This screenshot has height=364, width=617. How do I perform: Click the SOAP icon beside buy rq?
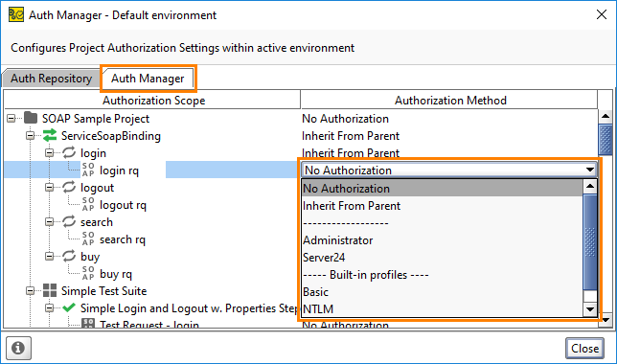[88, 273]
